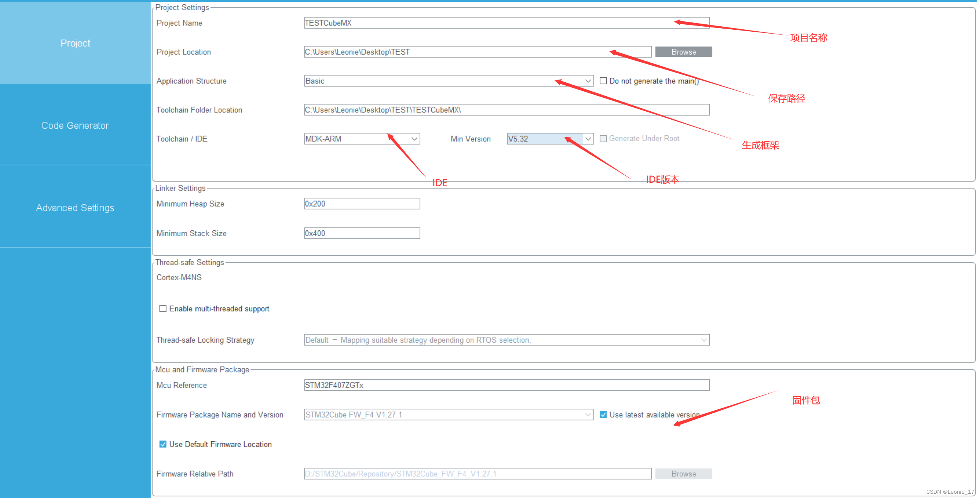This screenshot has height=498, width=980.
Task: Open Thread-safe Locking Strategy dropdown
Action: click(x=507, y=340)
